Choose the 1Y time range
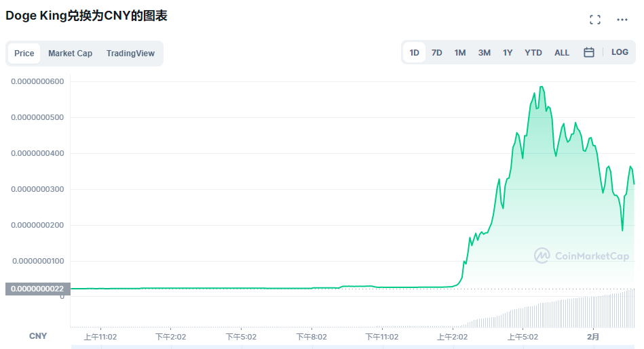 (508, 52)
